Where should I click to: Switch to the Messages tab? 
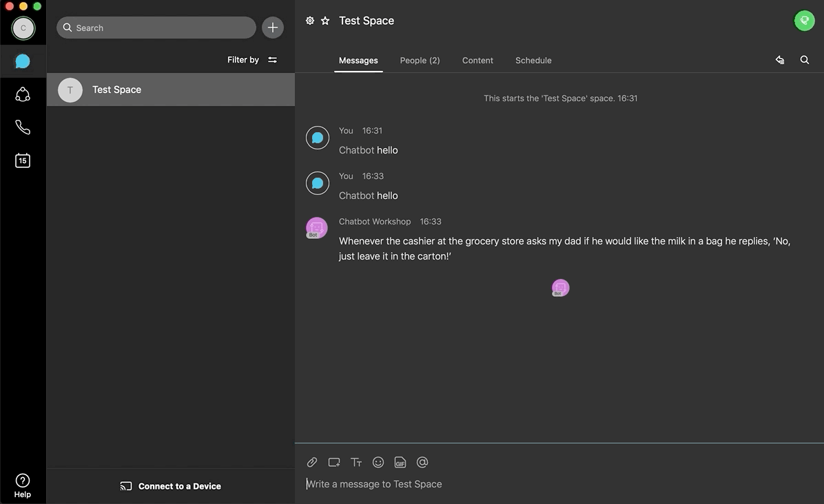tap(358, 61)
